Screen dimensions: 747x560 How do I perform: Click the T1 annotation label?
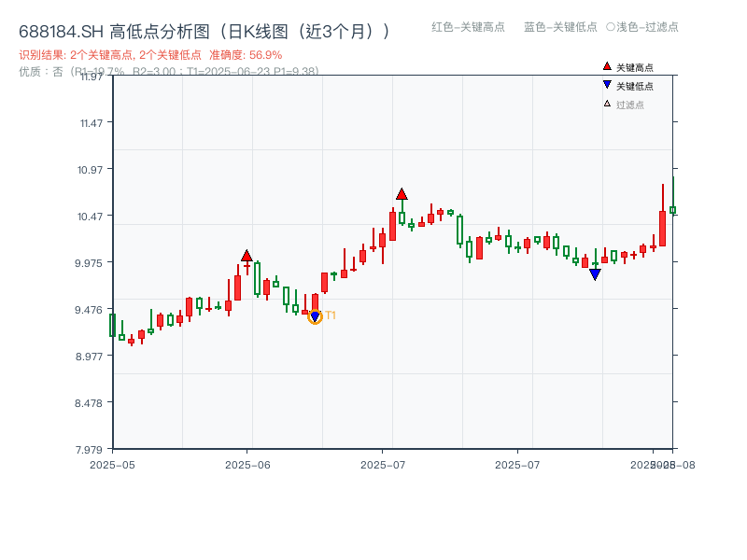pos(331,316)
